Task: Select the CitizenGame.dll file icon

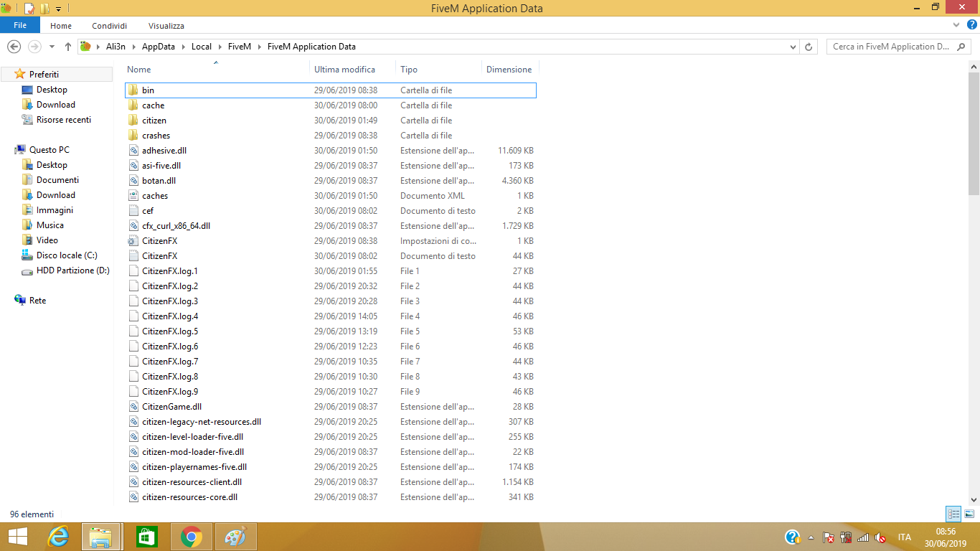Action: click(133, 407)
